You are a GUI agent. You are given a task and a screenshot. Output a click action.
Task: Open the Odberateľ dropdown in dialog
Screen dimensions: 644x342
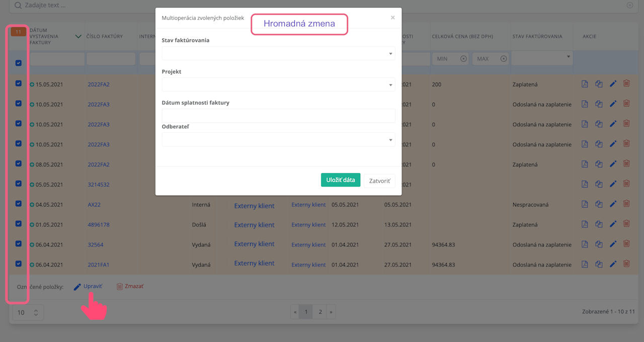(x=278, y=140)
